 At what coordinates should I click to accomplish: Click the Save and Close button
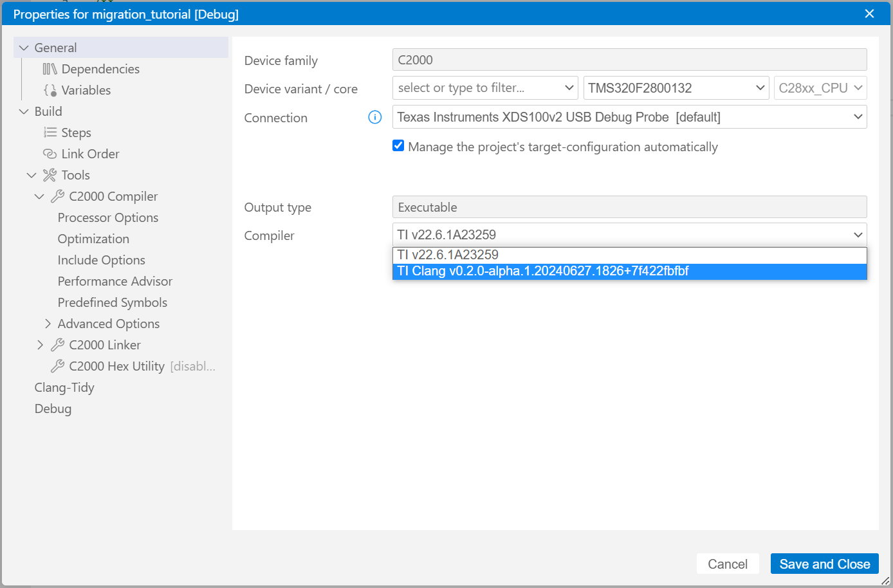tap(824, 564)
